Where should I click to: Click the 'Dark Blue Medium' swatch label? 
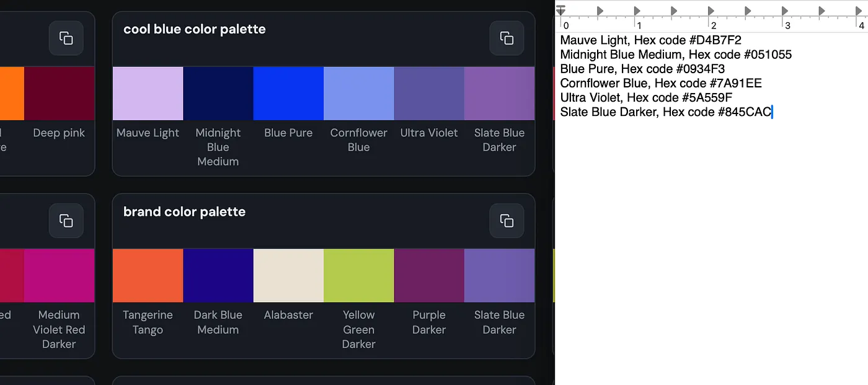point(218,322)
